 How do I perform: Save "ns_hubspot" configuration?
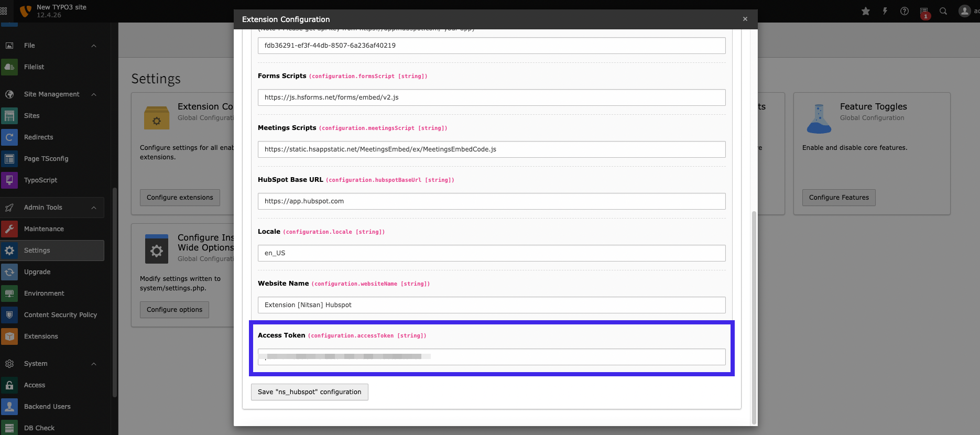(310, 392)
